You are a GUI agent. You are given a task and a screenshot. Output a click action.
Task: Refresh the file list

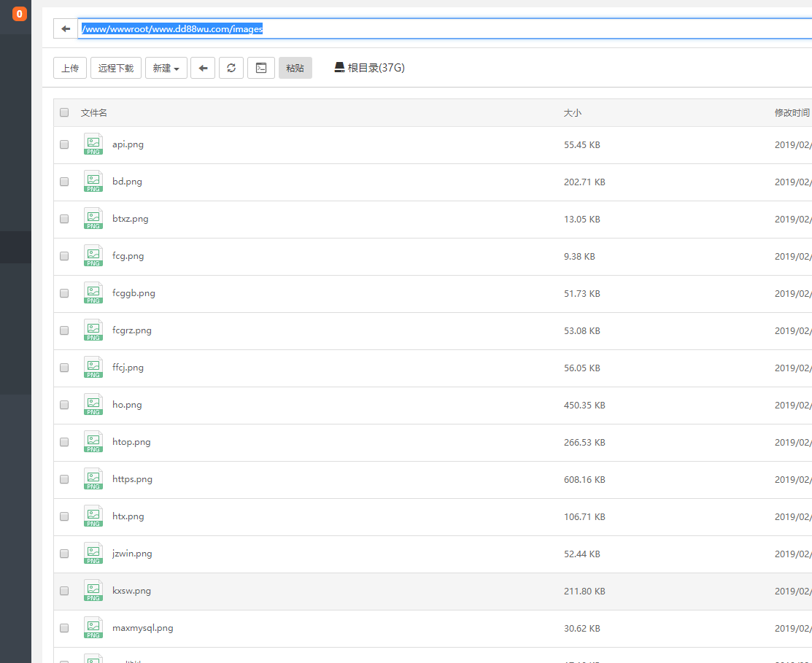point(231,68)
